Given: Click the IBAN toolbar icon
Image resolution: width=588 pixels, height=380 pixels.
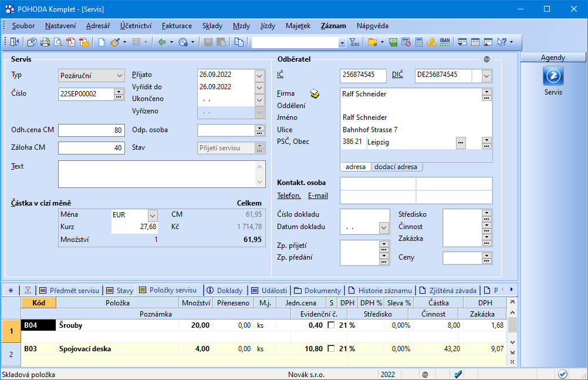Looking at the screenshot, I should pos(445,42).
